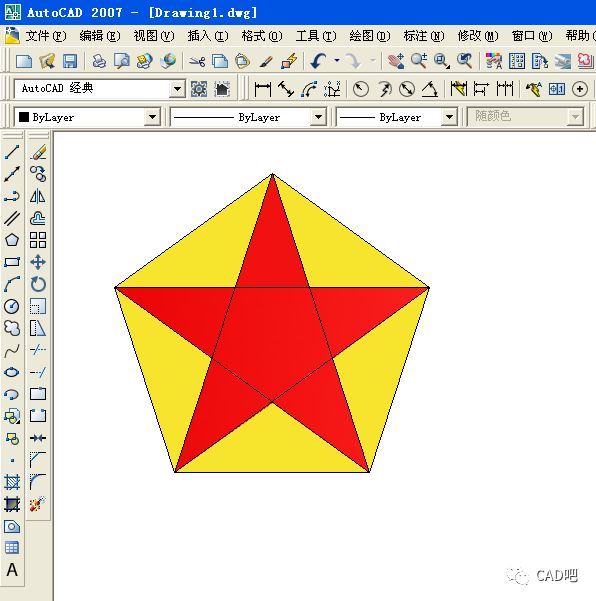
Task: Click the Cut scissors icon
Action: pyautogui.click(x=197, y=61)
